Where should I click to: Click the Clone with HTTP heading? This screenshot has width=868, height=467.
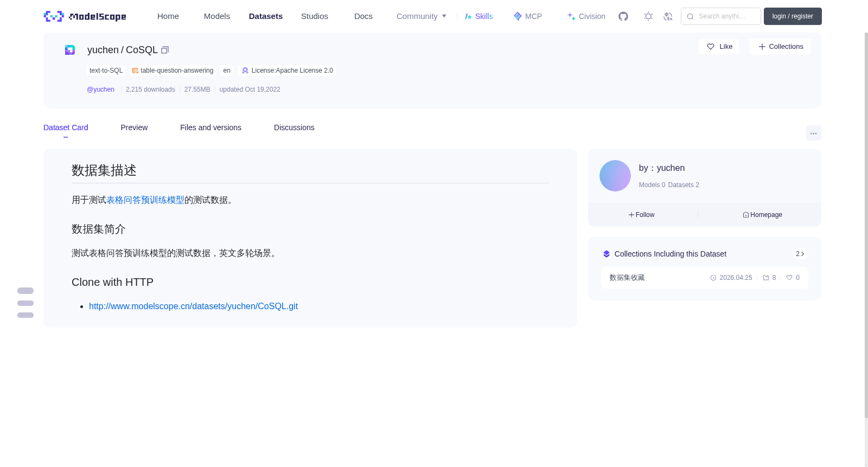(x=112, y=283)
